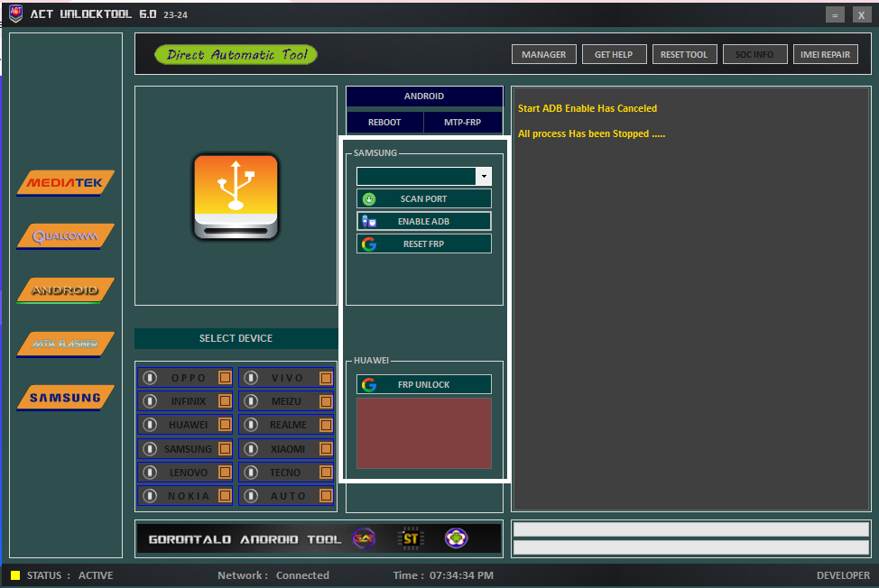Click the RESET TOOL button
The height and width of the screenshot is (588, 879).
[684, 54]
